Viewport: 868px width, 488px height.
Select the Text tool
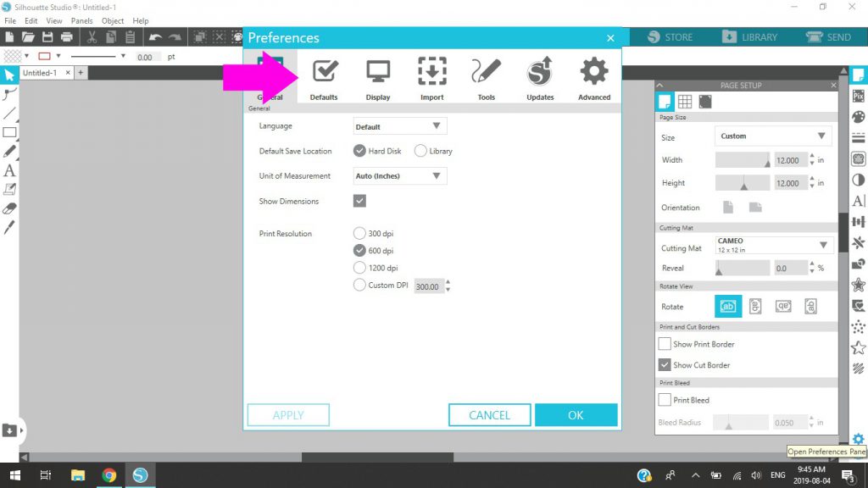coord(9,170)
